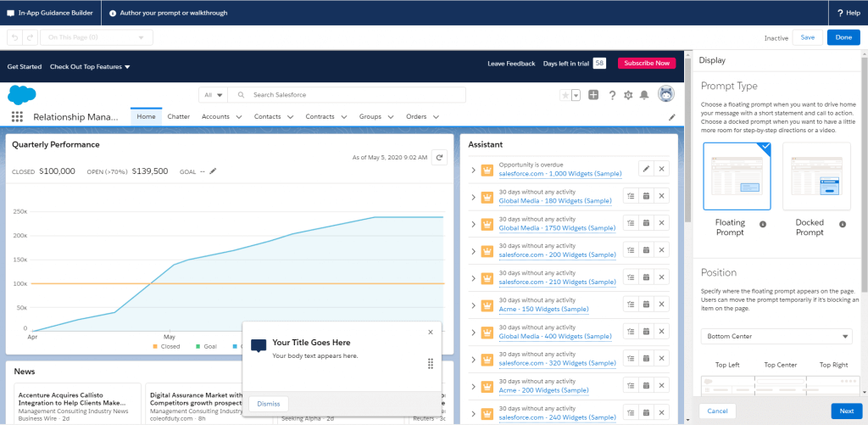Viewport: 868px width, 425px height.
Task: Expand Check Out Top Features menu
Action: tap(90, 66)
